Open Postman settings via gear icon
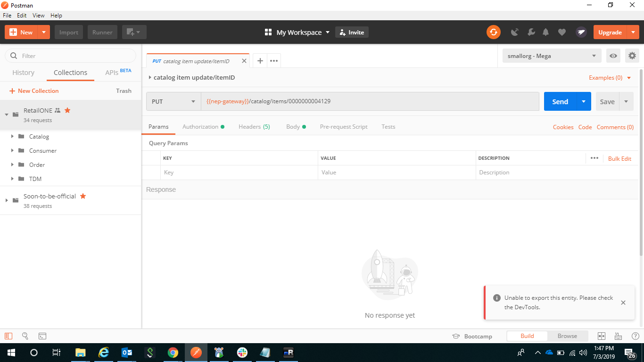The height and width of the screenshot is (362, 644). pyautogui.click(x=632, y=56)
